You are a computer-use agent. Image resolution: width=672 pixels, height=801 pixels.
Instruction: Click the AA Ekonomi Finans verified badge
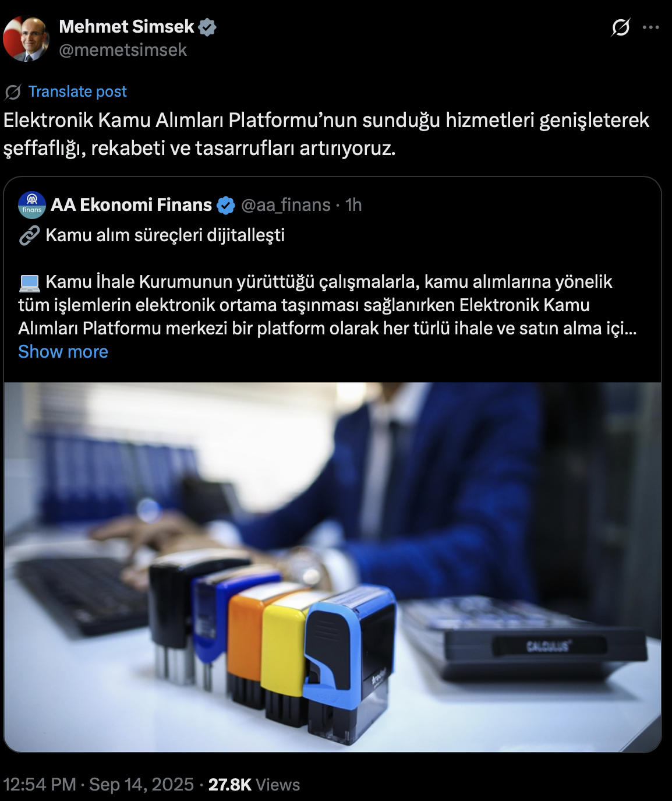tap(226, 205)
